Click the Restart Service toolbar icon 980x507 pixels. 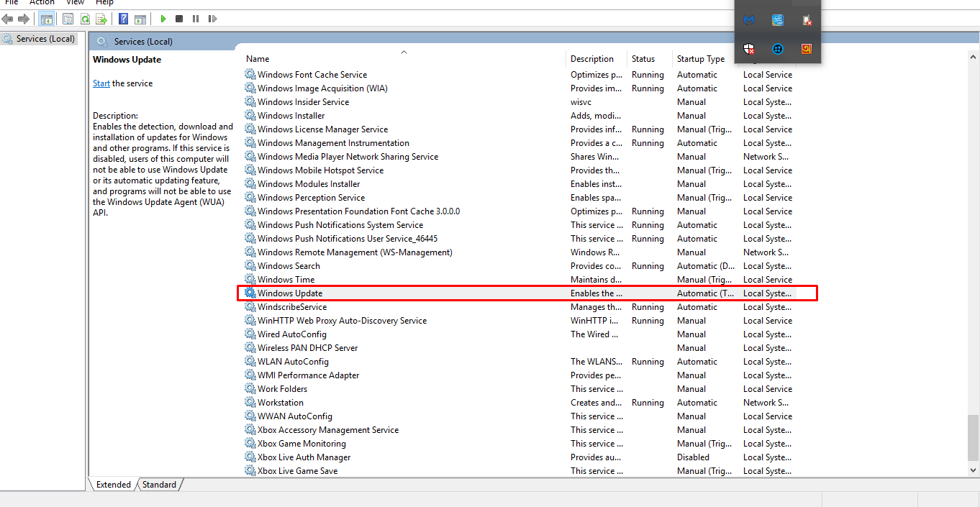pos(212,19)
